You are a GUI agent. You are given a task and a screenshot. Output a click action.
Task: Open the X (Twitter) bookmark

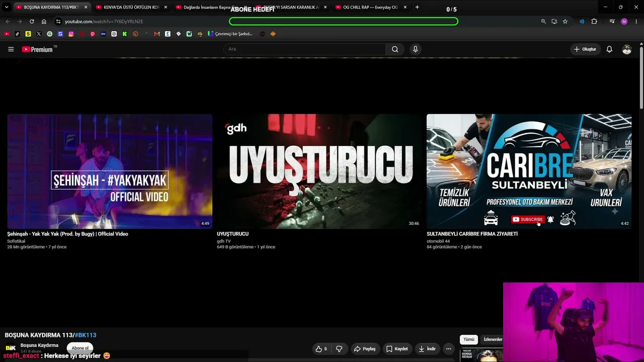pos(39,34)
